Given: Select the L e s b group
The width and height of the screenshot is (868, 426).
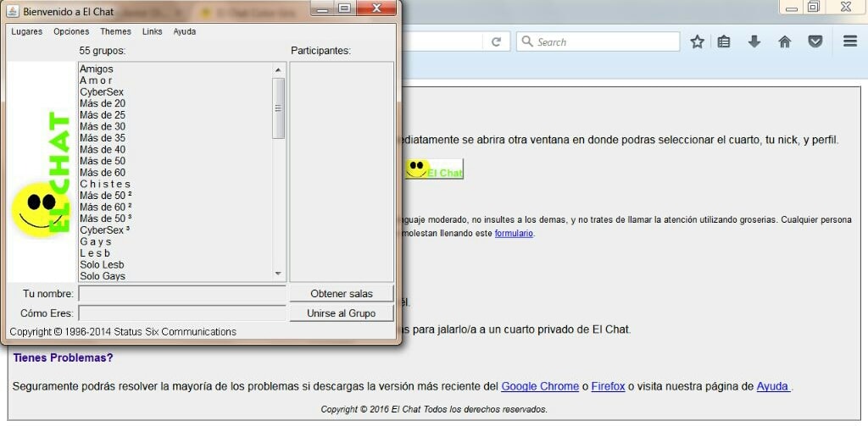Looking at the screenshot, I should 175,253.
